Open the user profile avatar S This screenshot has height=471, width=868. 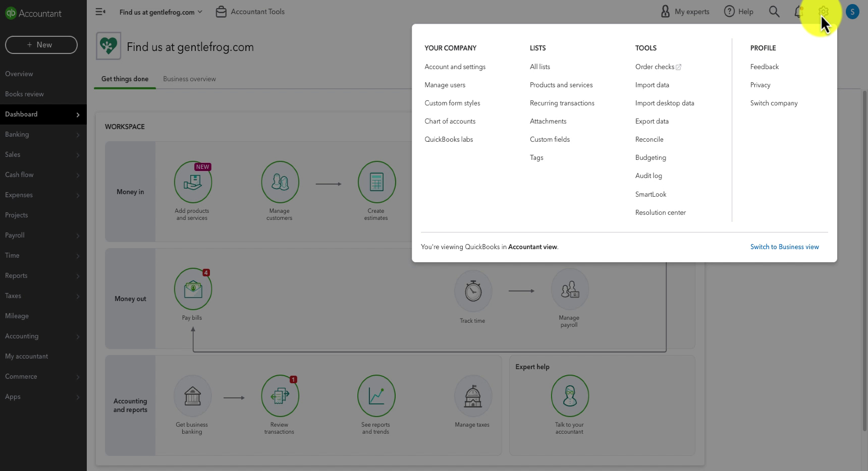click(x=852, y=12)
